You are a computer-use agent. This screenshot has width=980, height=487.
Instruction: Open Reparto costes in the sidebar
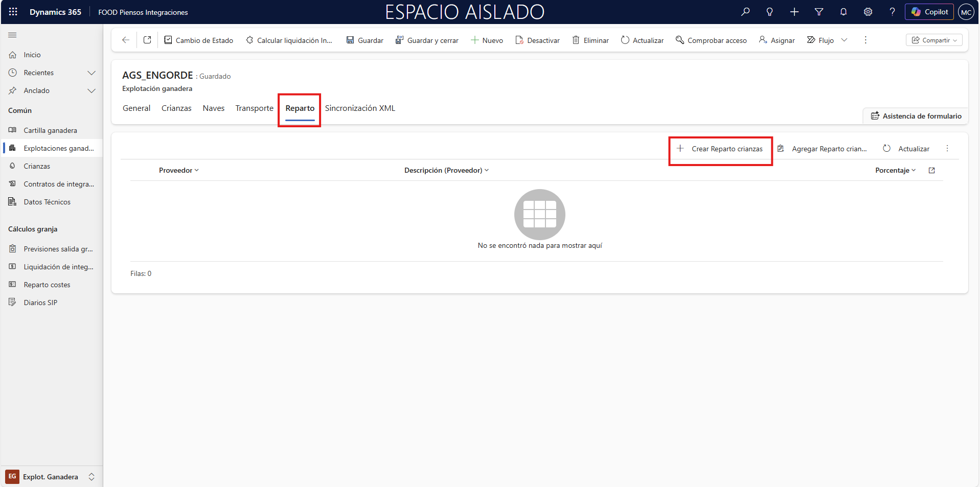coord(47,285)
